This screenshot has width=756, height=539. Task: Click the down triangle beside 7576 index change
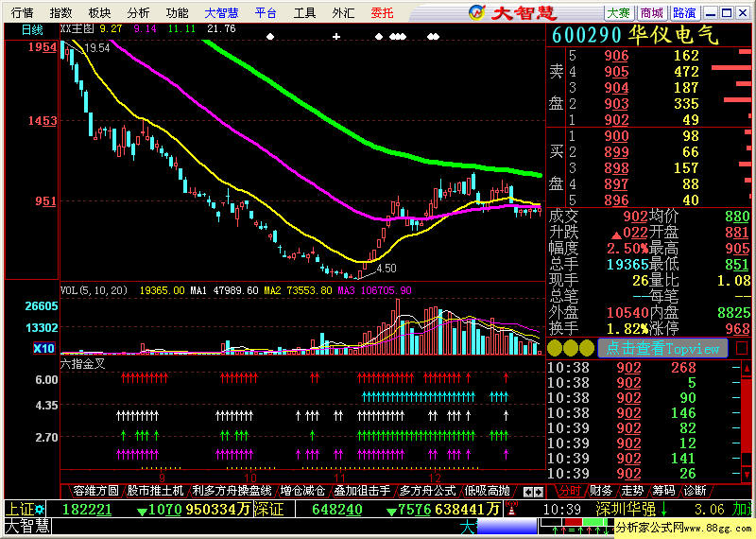(391, 511)
